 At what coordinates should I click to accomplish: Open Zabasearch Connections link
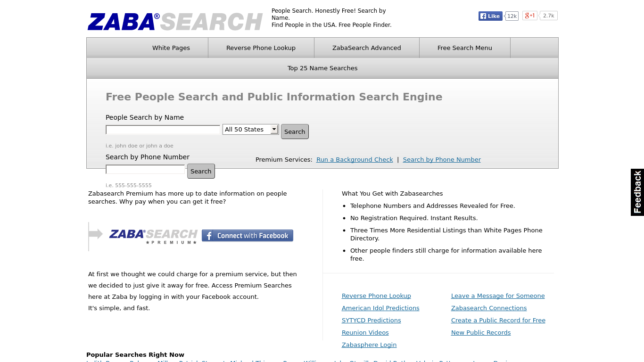489,308
